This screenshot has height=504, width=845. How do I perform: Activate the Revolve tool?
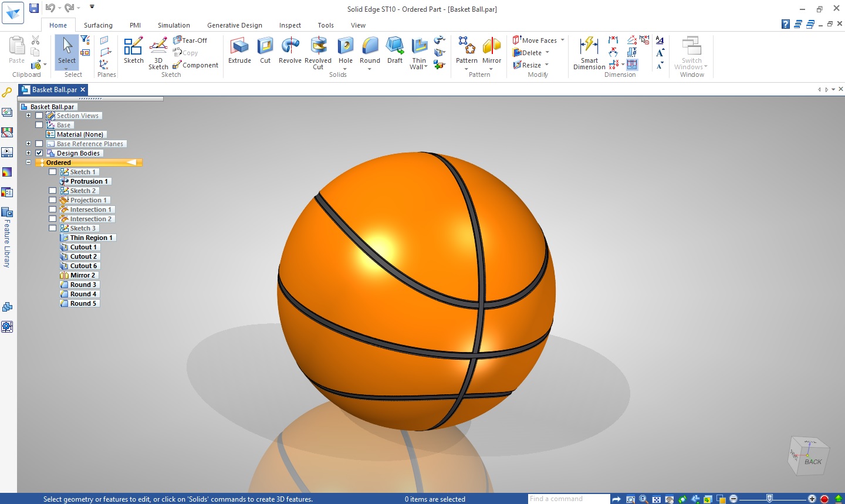pyautogui.click(x=290, y=51)
